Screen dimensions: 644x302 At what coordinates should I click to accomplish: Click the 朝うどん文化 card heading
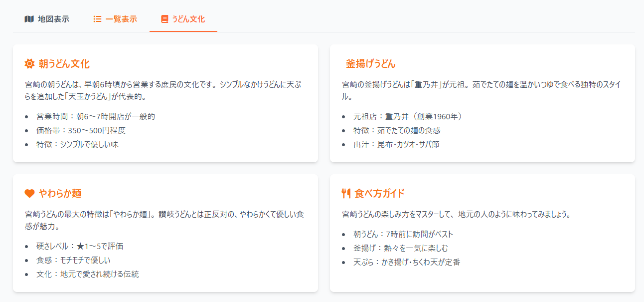(x=64, y=64)
